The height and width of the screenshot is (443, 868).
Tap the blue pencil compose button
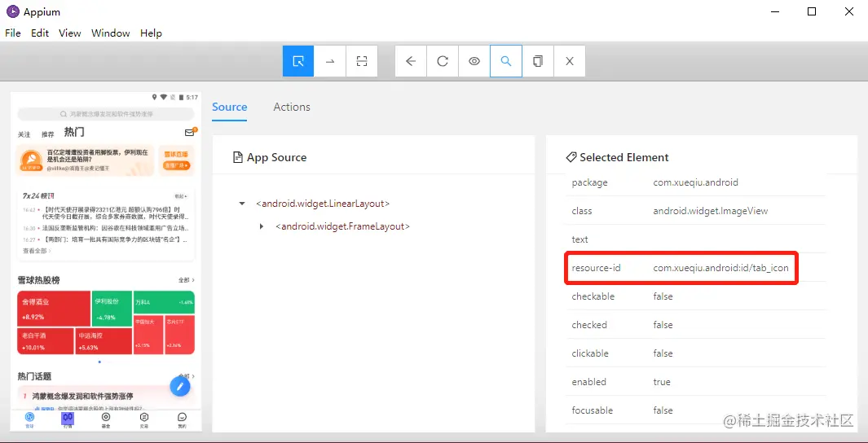click(x=180, y=387)
